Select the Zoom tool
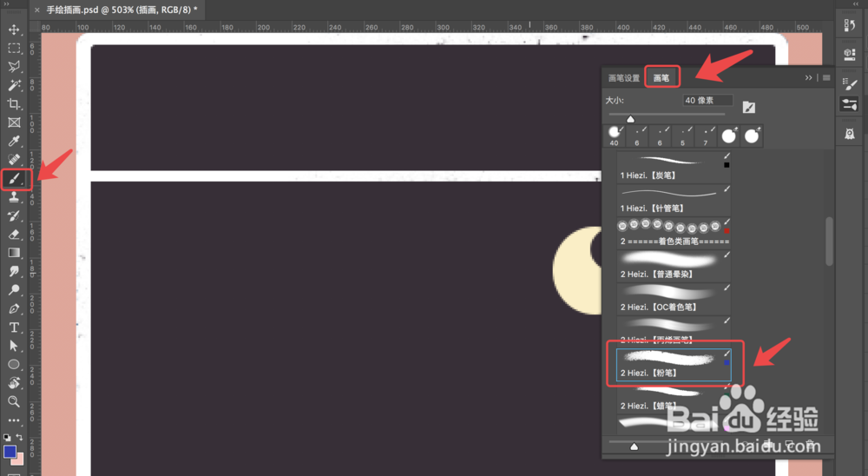868x476 pixels. [x=14, y=401]
